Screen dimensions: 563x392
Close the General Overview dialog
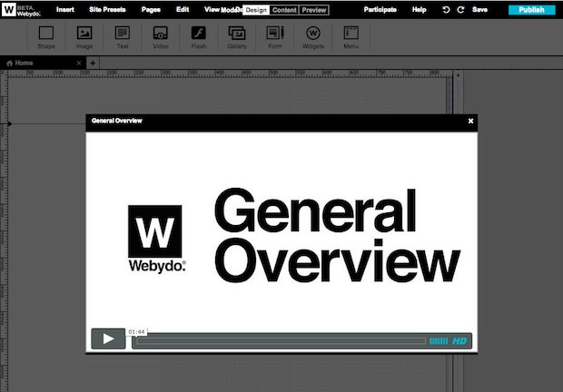[x=470, y=121]
